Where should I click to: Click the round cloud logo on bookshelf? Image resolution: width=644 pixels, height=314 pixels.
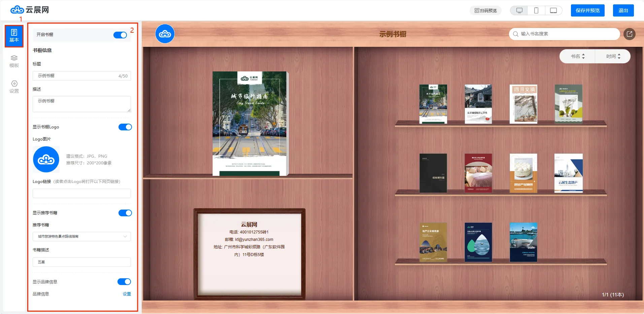165,34
